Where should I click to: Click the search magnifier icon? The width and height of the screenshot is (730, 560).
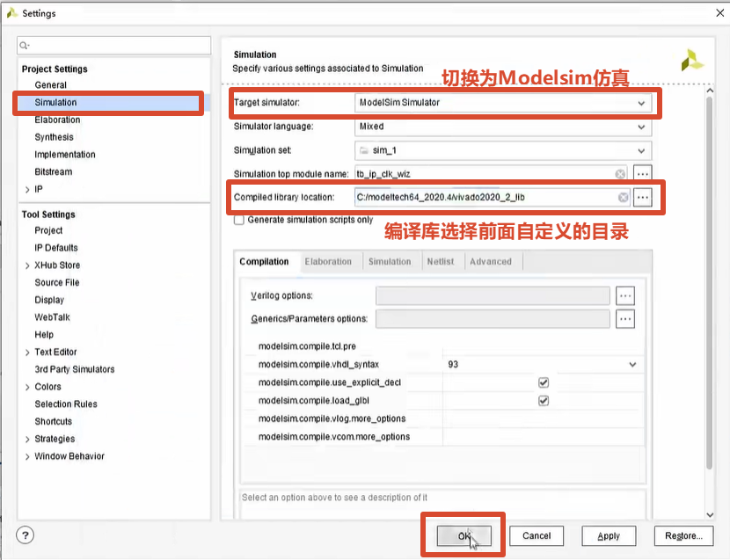coord(25,45)
